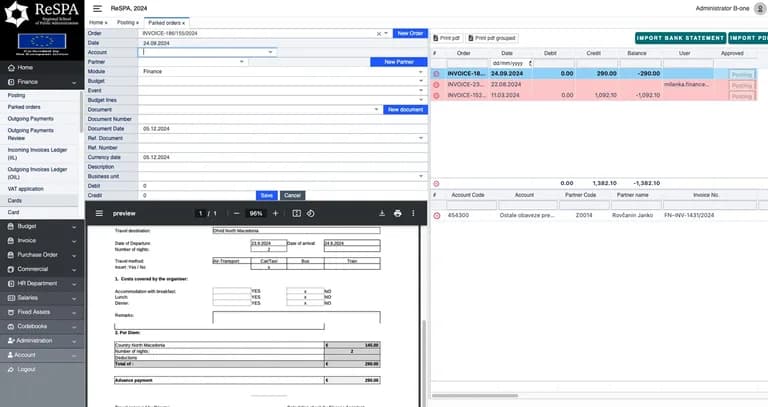Toggle the PDF preview sidebar menu
Screen dimensions: 768x407
[99, 214]
